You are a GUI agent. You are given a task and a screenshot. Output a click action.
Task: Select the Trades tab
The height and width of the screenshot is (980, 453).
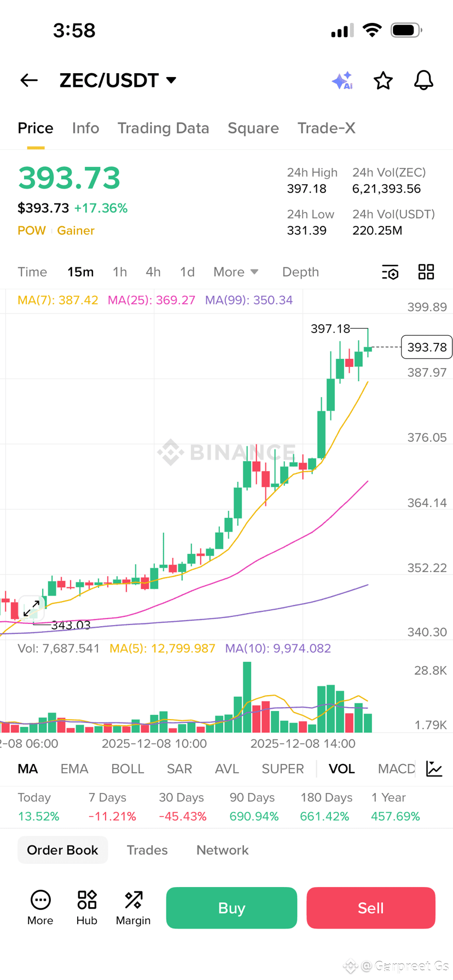pyautogui.click(x=147, y=850)
